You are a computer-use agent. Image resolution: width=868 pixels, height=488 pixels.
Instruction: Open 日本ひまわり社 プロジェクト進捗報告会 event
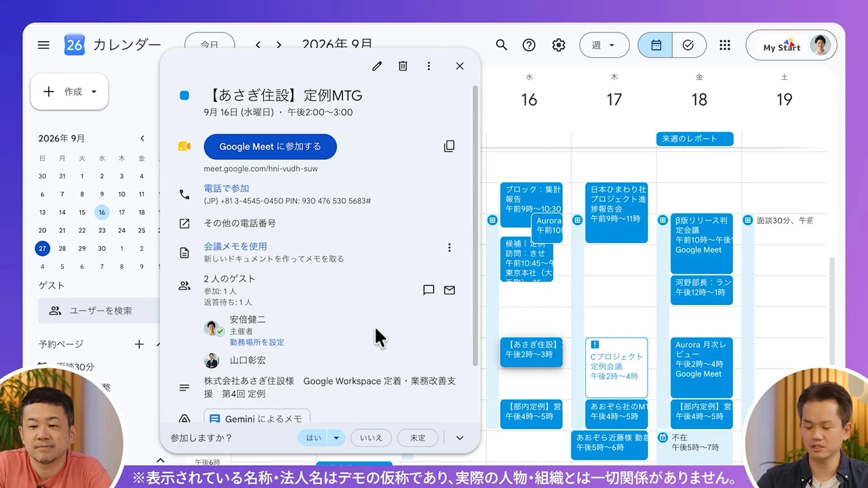[x=616, y=212]
